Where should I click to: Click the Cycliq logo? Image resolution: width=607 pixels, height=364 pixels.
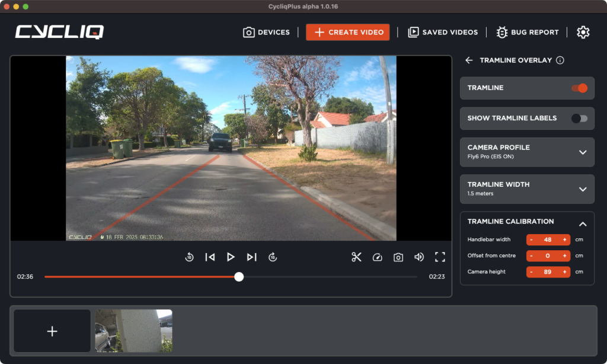click(59, 32)
